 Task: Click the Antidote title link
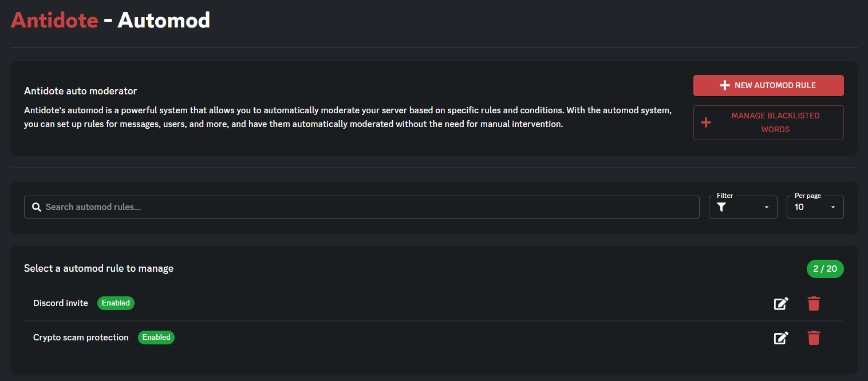pos(54,21)
